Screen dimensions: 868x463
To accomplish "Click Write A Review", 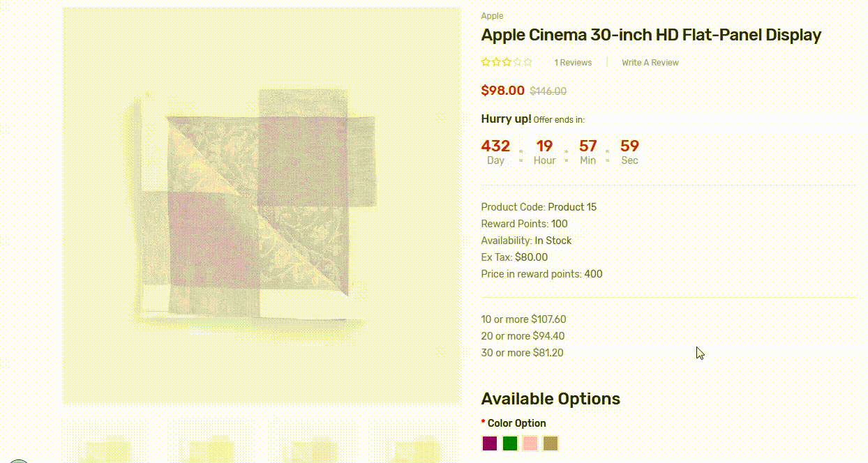I will (x=650, y=63).
